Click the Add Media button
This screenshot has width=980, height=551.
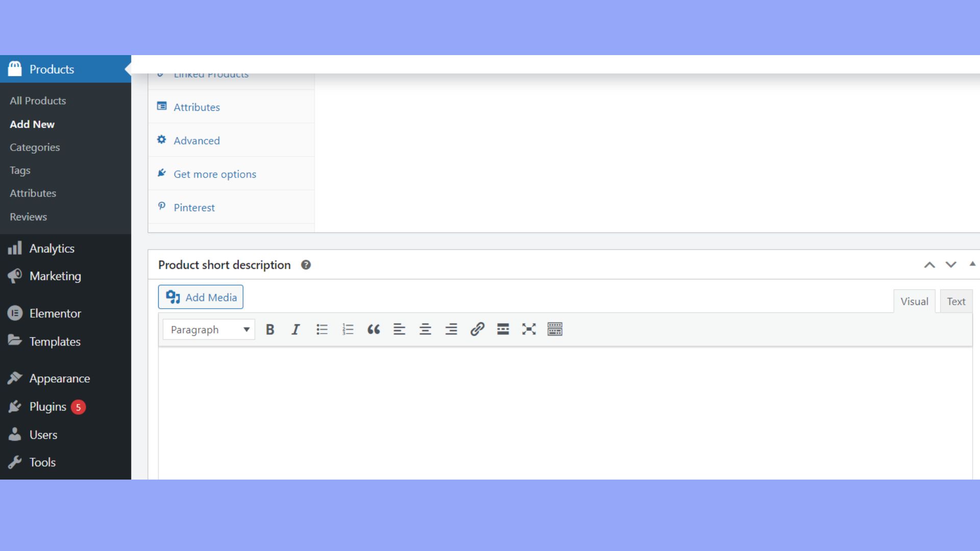201,297
